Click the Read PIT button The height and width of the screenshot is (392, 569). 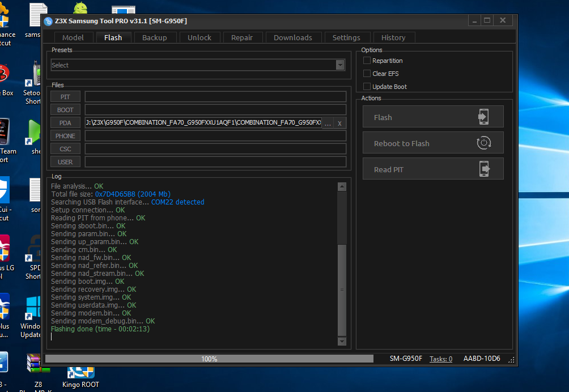433,169
